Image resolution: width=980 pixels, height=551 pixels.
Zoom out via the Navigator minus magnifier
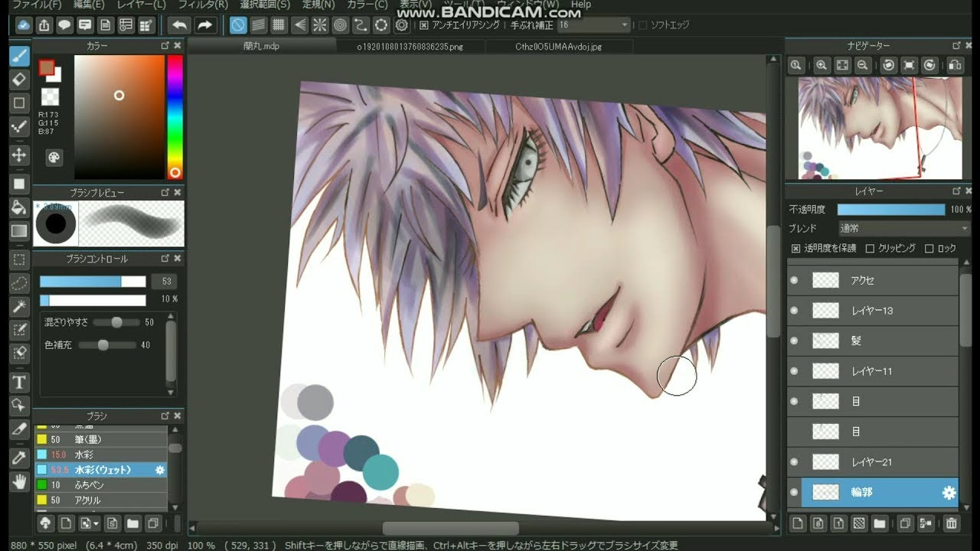coord(863,66)
